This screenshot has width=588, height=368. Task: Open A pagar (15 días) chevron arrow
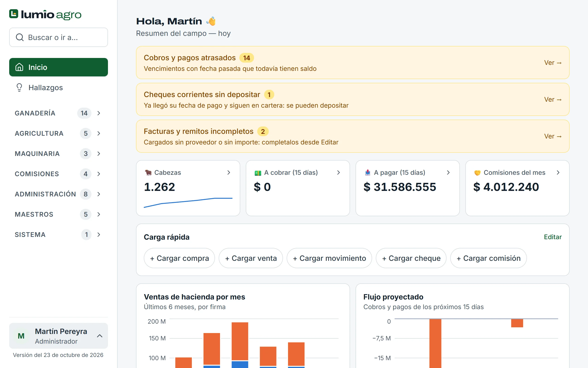coord(448,172)
